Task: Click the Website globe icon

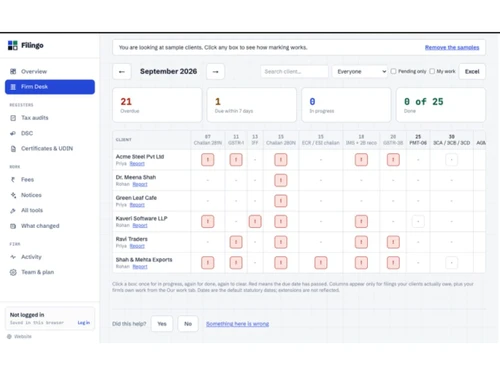Action: [x=9, y=337]
